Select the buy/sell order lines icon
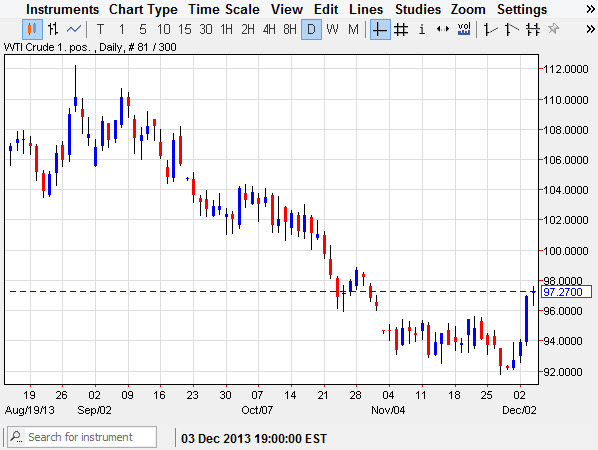This screenshot has height=450, width=598. coord(533,29)
